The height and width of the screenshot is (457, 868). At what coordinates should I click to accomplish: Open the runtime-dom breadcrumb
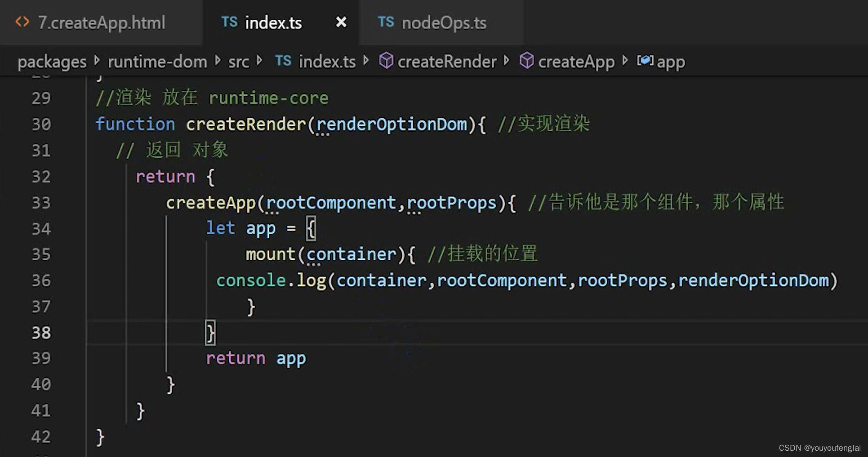pyautogui.click(x=157, y=62)
